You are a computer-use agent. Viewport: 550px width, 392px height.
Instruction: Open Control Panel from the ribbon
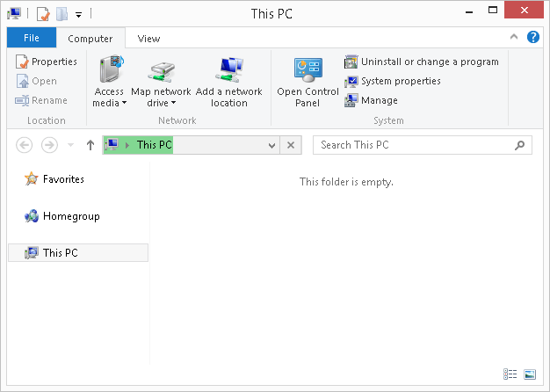click(308, 82)
